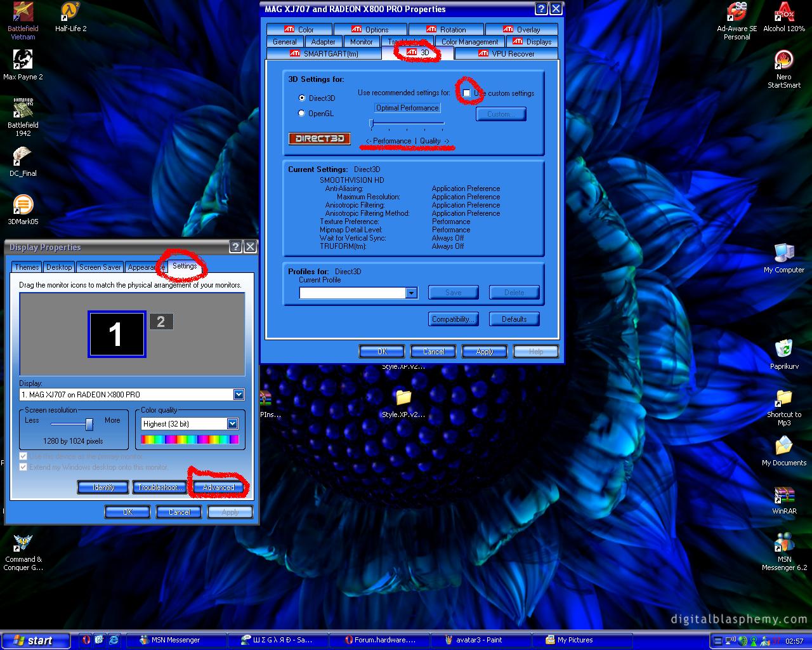Switch to the 3D tab
This screenshot has width=812, height=650.
[418, 53]
